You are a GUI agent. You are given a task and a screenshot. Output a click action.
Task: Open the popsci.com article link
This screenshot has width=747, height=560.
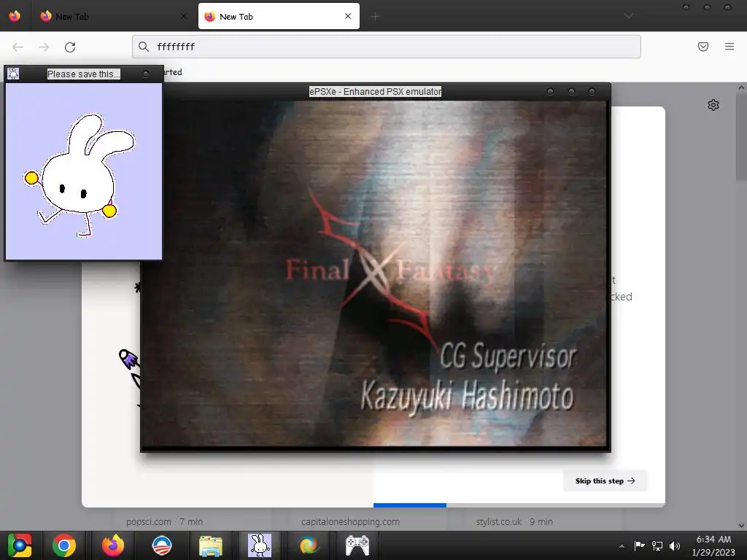(164, 522)
